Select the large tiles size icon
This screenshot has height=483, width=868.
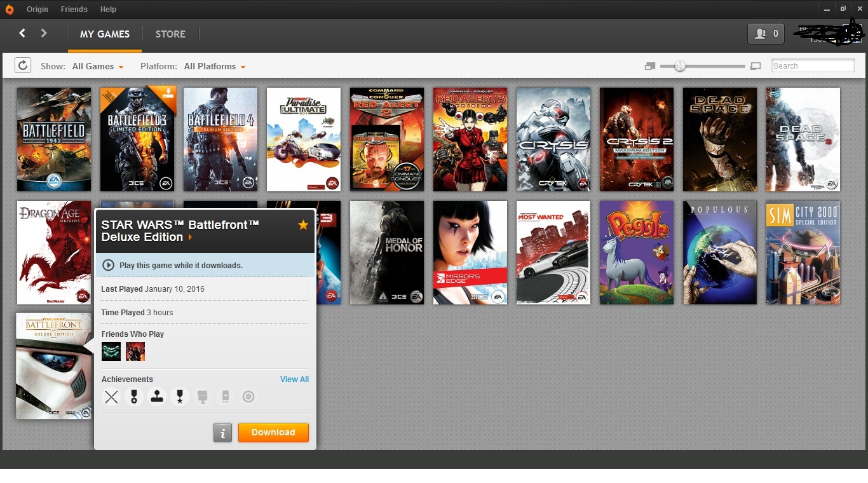(756, 66)
